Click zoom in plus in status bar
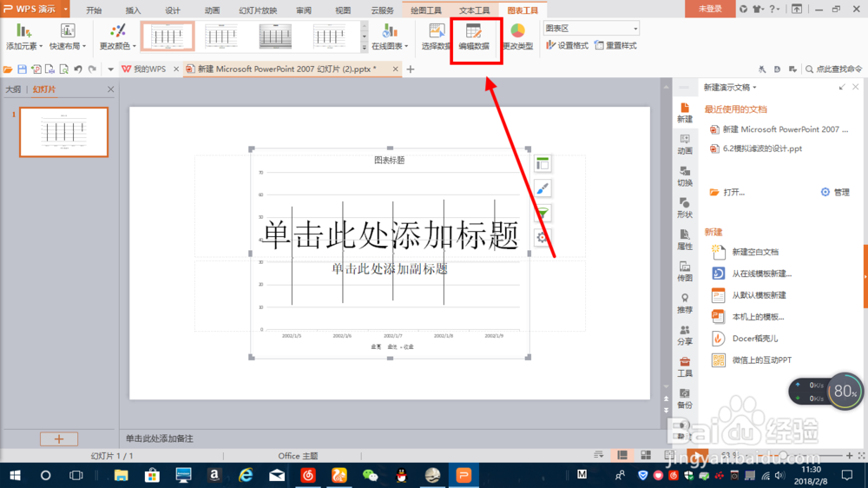The height and width of the screenshot is (488, 868). [x=849, y=455]
